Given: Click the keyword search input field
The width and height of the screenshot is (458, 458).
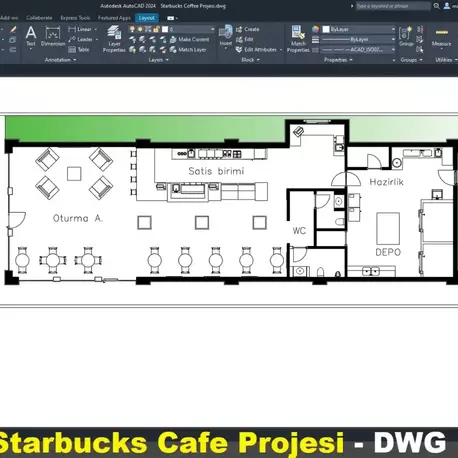Looking at the screenshot, I should point(393,6).
